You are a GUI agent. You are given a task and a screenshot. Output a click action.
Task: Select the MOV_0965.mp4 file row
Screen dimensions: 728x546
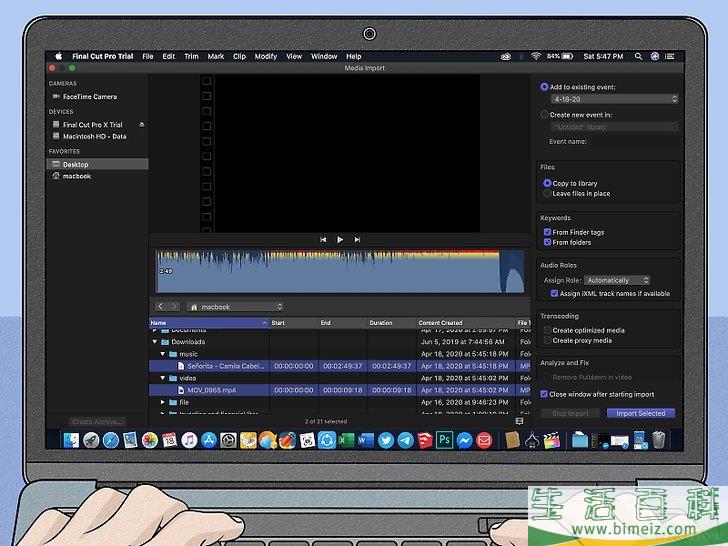[339, 390]
